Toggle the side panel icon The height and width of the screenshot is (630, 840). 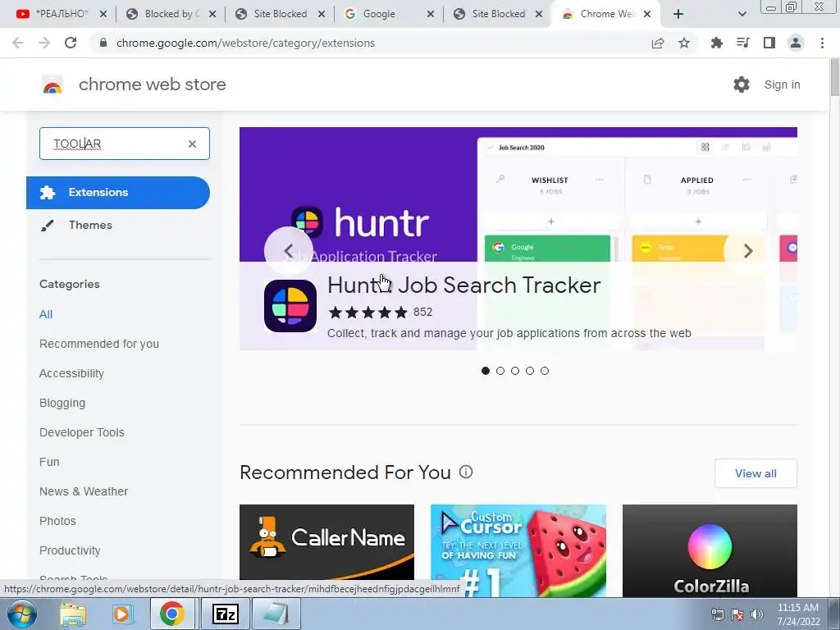pos(769,43)
